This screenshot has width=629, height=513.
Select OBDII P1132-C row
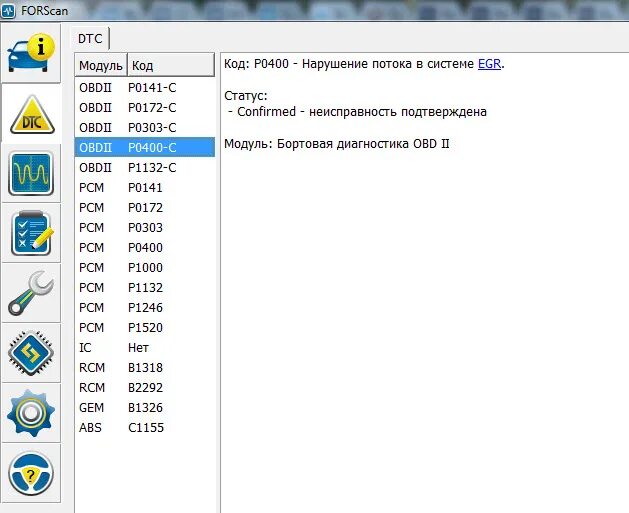click(145, 167)
